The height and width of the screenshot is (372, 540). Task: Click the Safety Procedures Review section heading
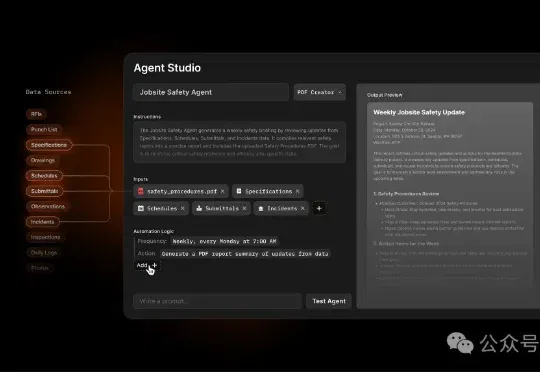point(406,194)
